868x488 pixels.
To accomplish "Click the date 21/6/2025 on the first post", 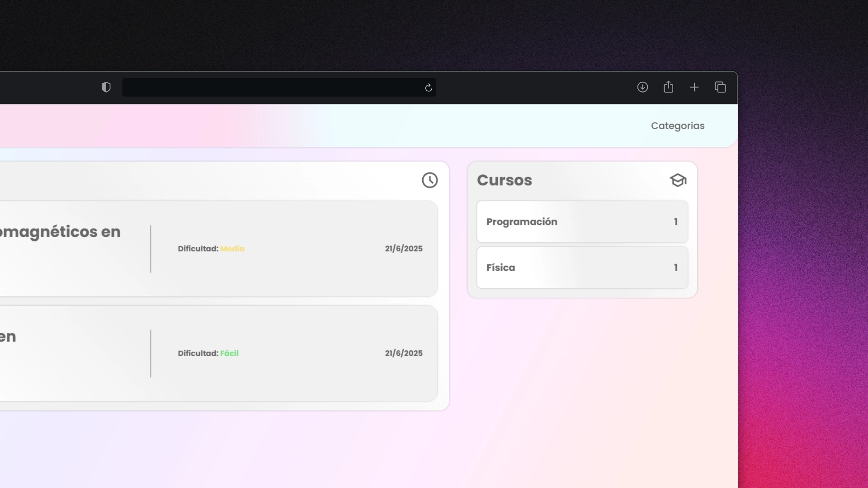I will (x=403, y=249).
